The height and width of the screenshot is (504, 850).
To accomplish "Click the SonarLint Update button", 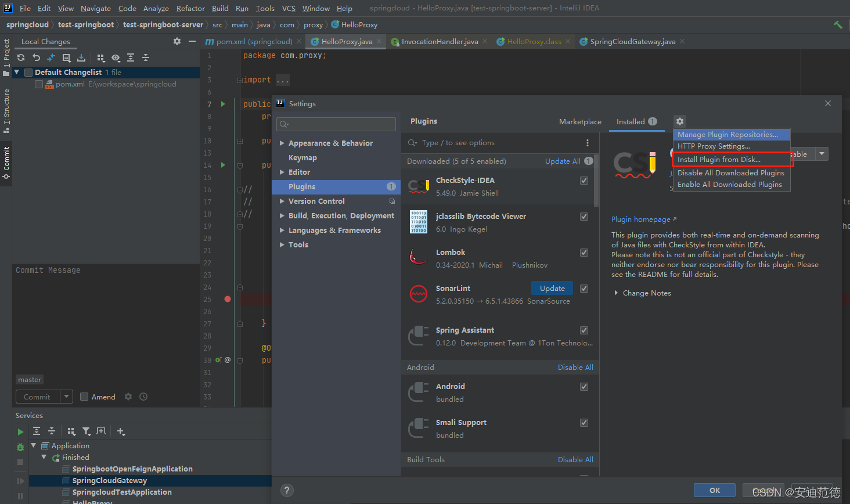I will 552,287.
